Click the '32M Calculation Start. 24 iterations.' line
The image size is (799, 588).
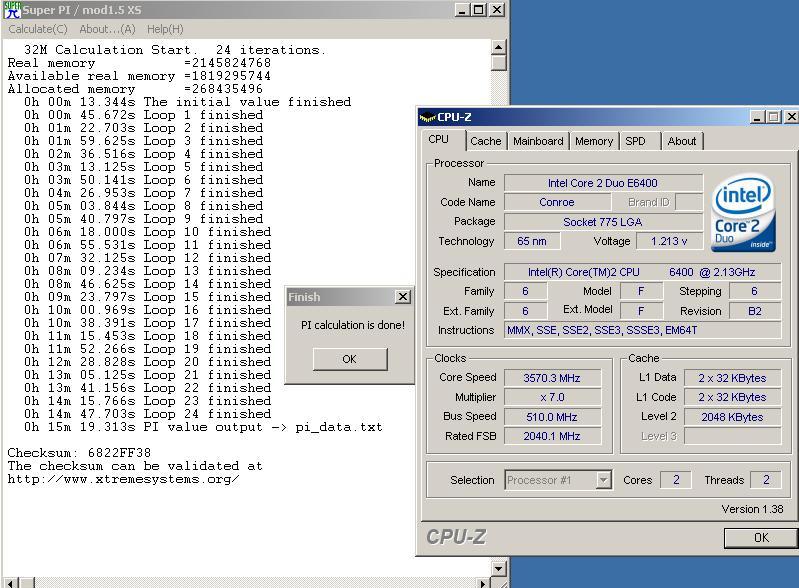(x=174, y=50)
